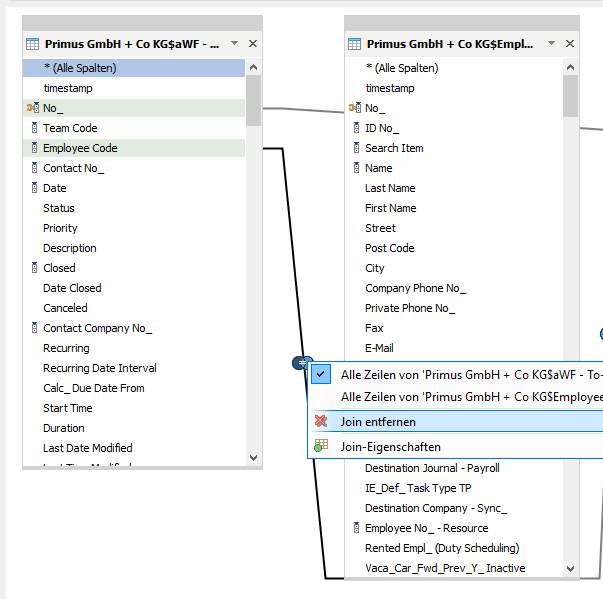
Task: Click the scroll-down arrow of the aWF column list
Action: tap(253, 457)
